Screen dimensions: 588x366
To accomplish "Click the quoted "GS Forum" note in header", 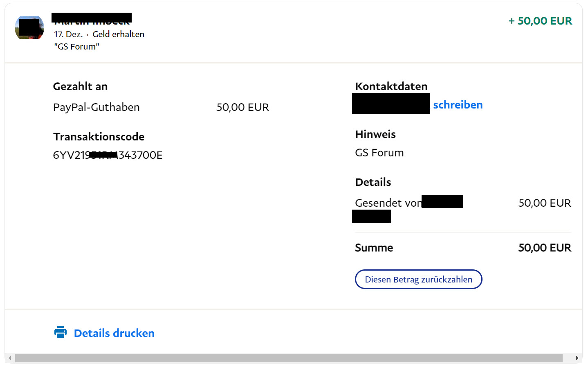I will click(76, 47).
